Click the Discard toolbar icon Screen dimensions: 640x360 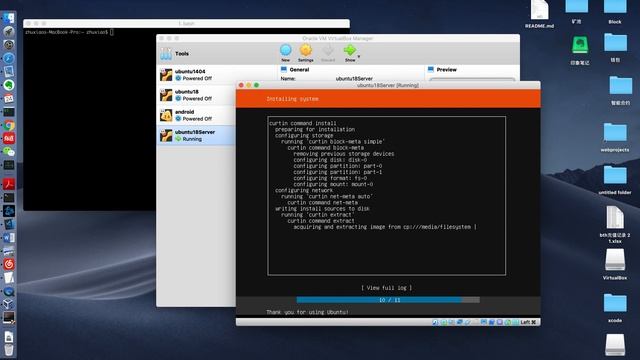coord(328,51)
